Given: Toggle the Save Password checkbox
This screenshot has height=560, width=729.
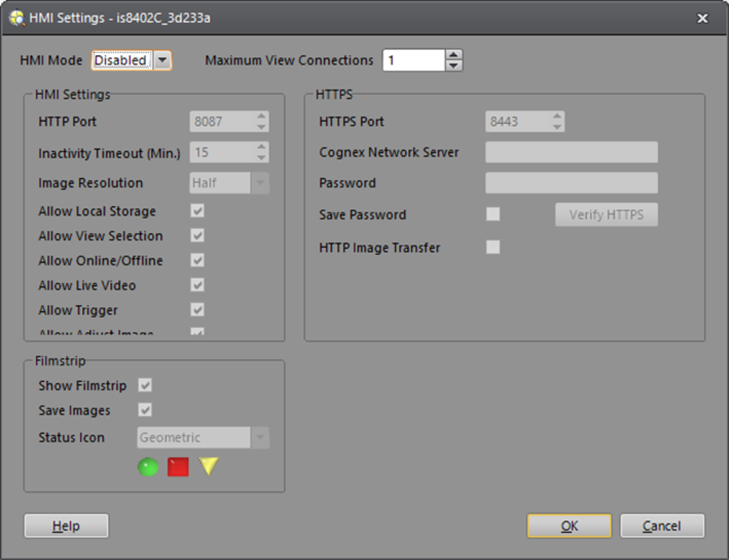Looking at the screenshot, I should click(493, 214).
